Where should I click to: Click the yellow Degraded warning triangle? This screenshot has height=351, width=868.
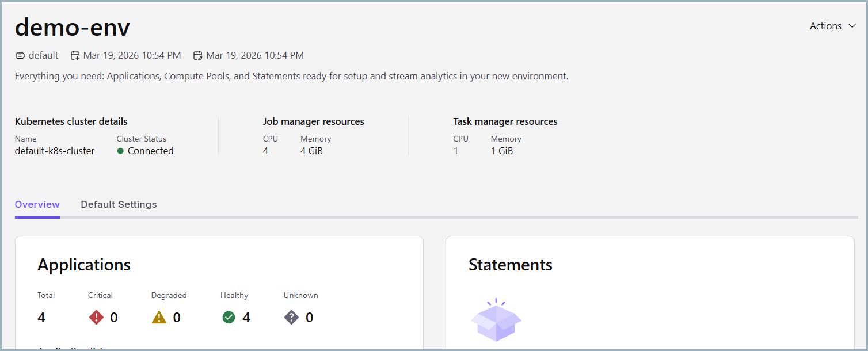click(159, 317)
